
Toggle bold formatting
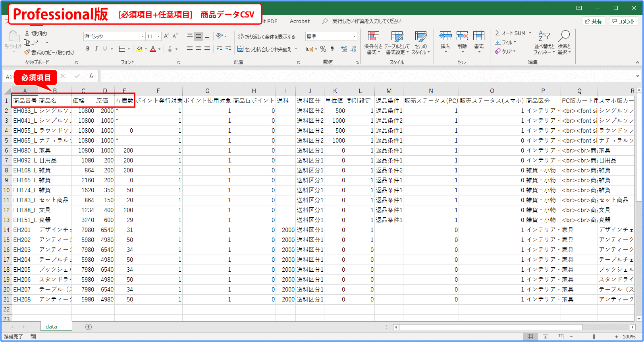pyautogui.click(x=88, y=49)
